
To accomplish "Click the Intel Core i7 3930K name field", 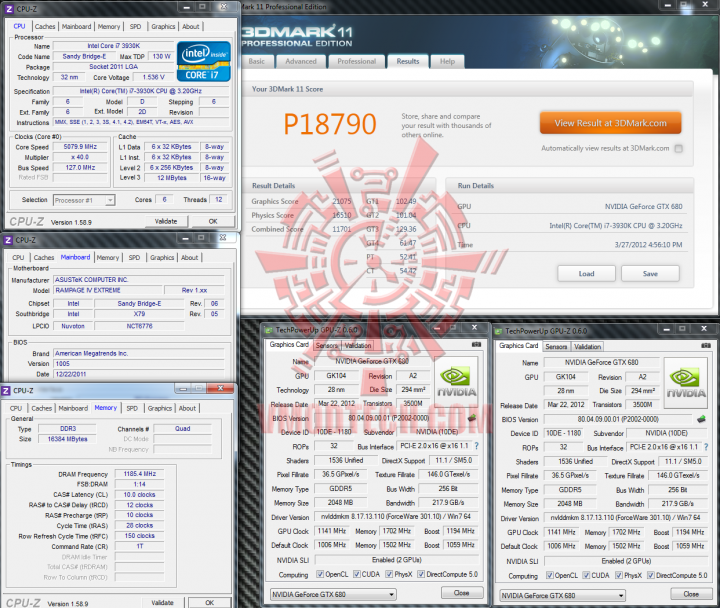I will [x=113, y=46].
